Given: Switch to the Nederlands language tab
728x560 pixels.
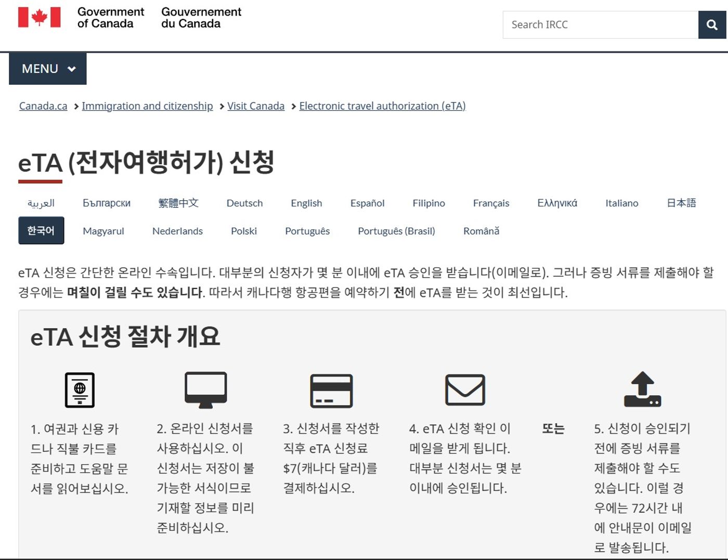Looking at the screenshot, I should (x=177, y=231).
